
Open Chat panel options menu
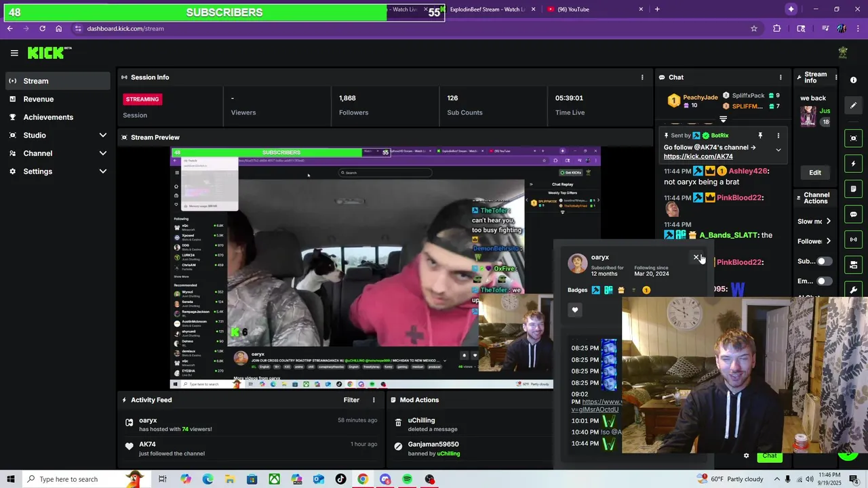[x=781, y=77]
